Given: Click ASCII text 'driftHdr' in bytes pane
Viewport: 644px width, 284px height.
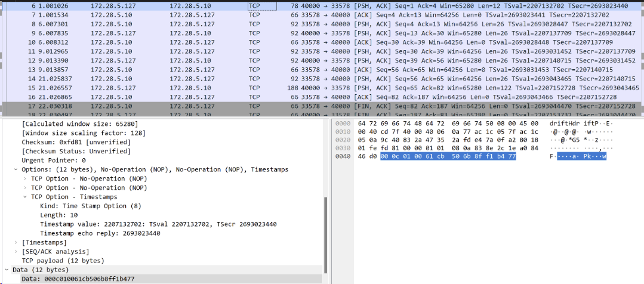Looking at the screenshot, I should pos(565,124).
